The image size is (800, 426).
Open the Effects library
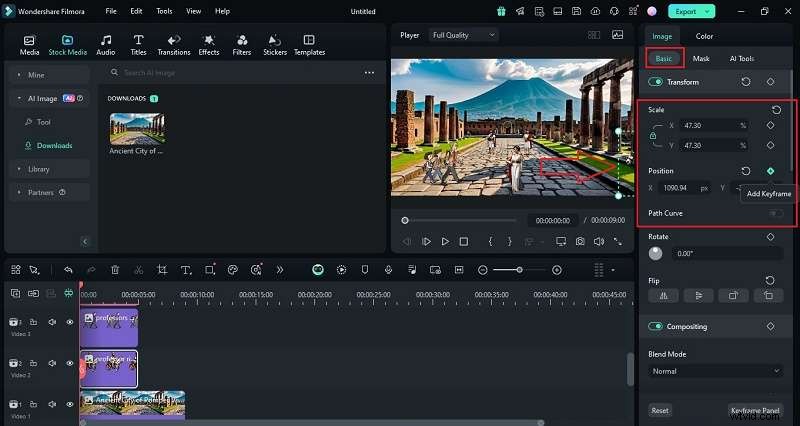(x=209, y=45)
